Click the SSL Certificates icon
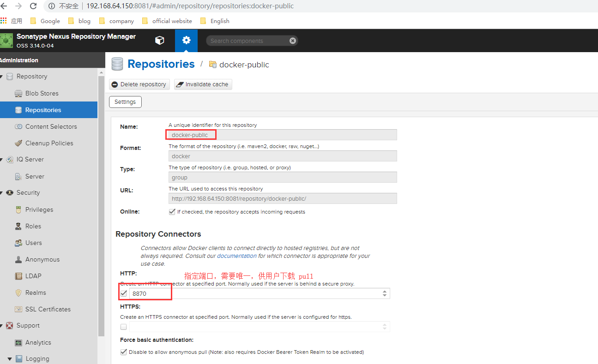Screen dimensions: 598x364 18,309
